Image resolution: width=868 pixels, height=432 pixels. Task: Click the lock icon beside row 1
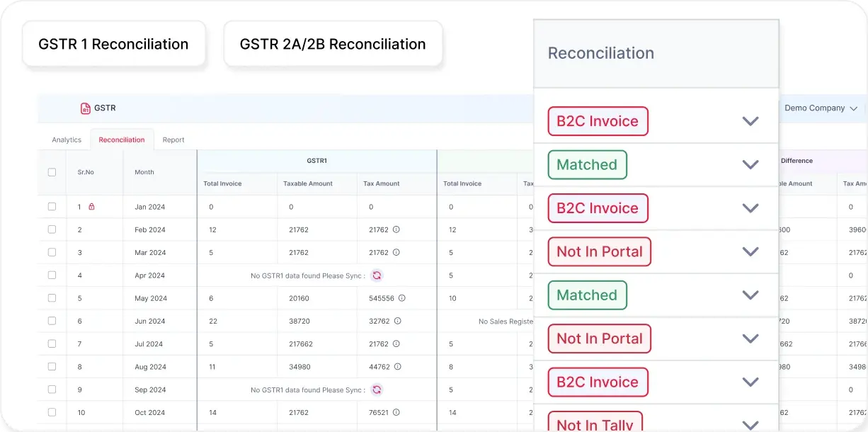pyautogui.click(x=91, y=207)
